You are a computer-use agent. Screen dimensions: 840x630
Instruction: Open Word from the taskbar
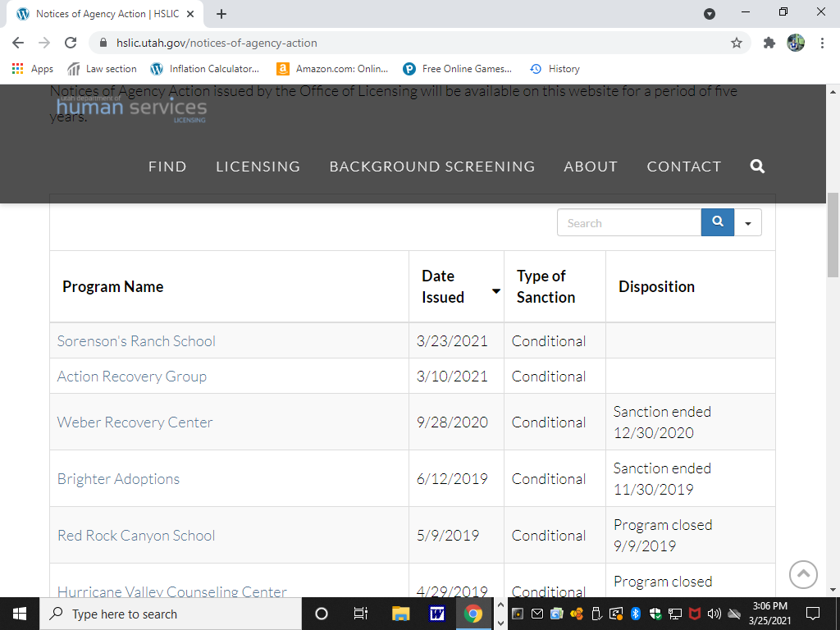(437, 614)
